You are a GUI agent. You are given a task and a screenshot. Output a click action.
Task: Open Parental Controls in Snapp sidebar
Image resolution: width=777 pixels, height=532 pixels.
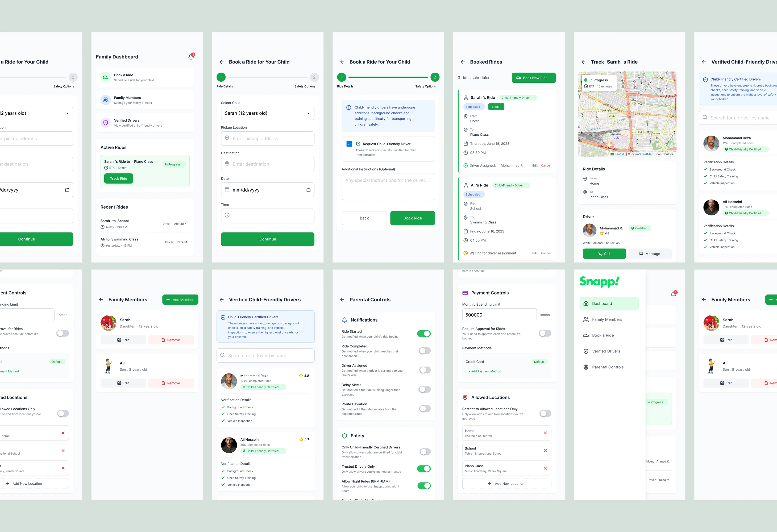[609, 367]
